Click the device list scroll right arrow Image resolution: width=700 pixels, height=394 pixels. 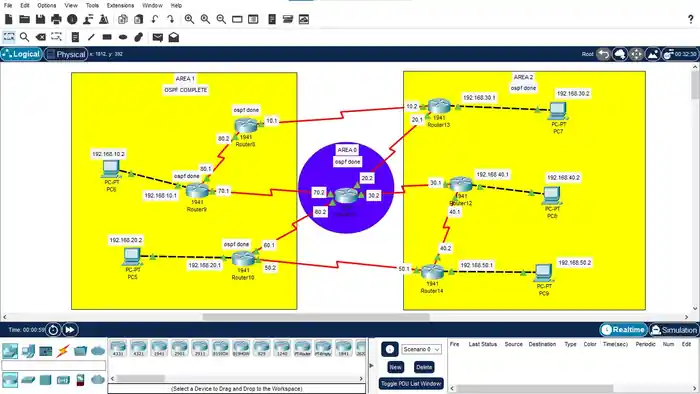(x=361, y=378)
